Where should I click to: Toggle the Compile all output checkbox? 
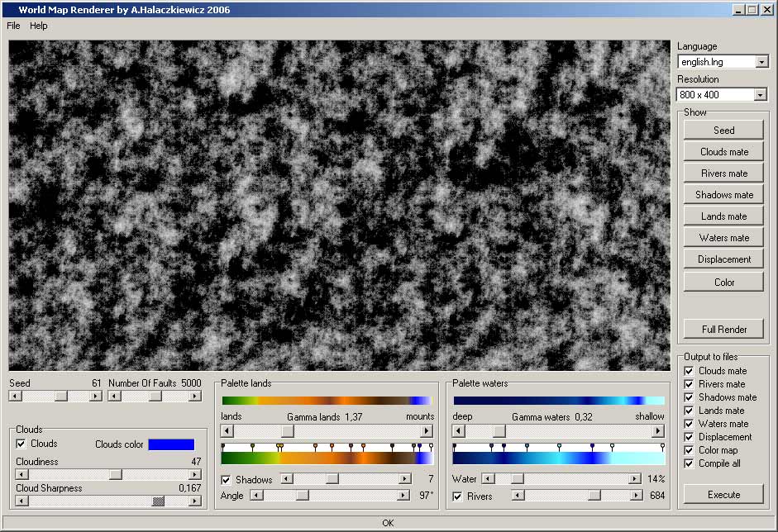click(690, 463)
